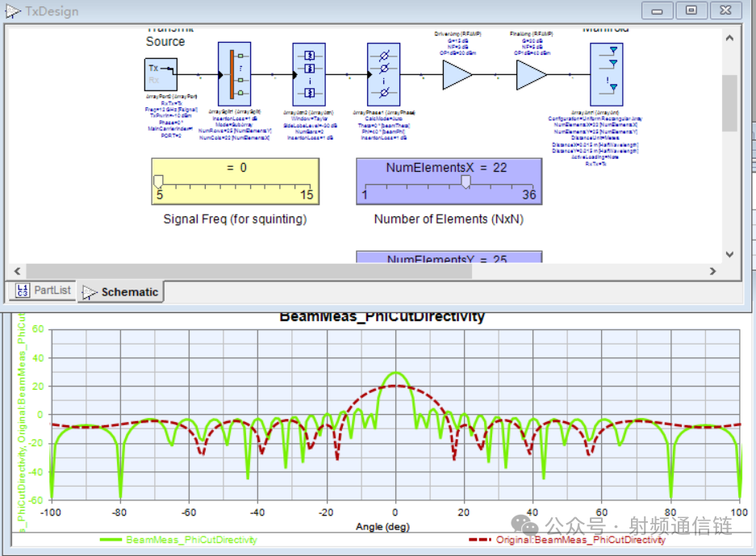Switch to the Schematic tab
The height and width of the screenshot is (556, 756).
(121, 292)
